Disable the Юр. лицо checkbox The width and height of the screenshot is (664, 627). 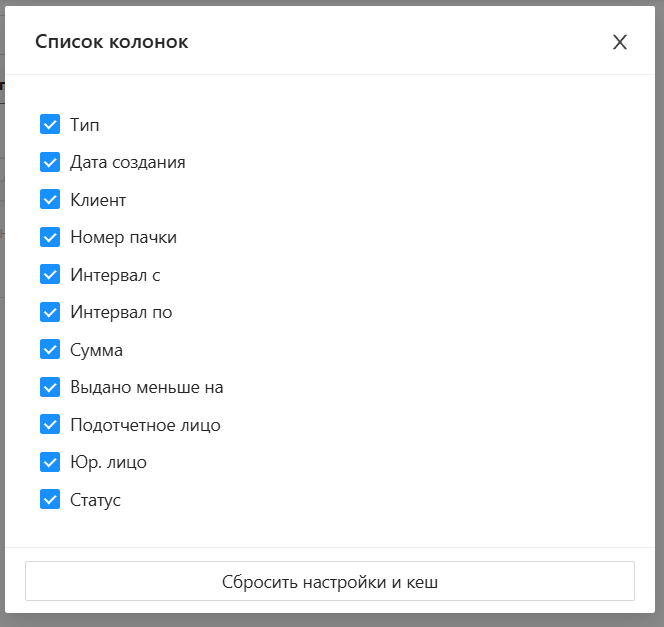[x=50, y=462]
